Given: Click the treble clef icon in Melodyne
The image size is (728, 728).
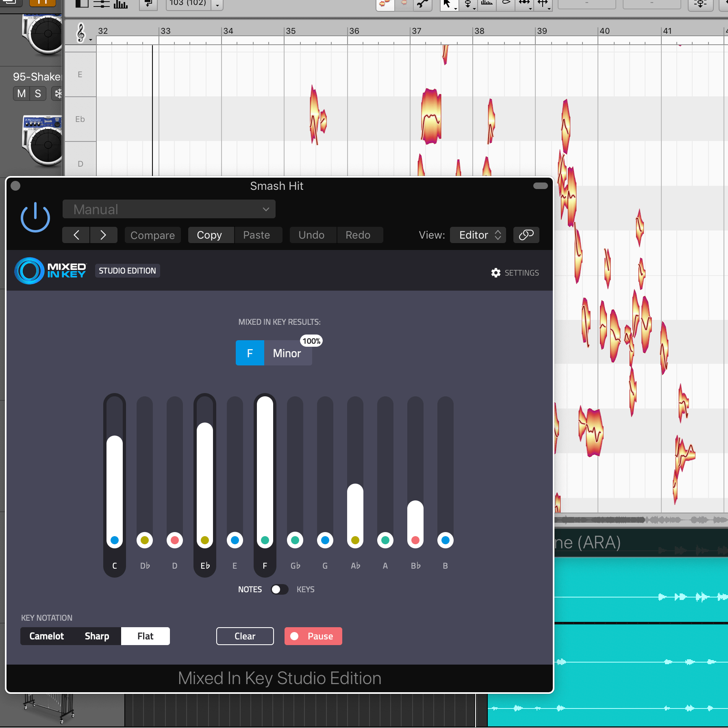Looking at the screenshot, I should point(81,33).
